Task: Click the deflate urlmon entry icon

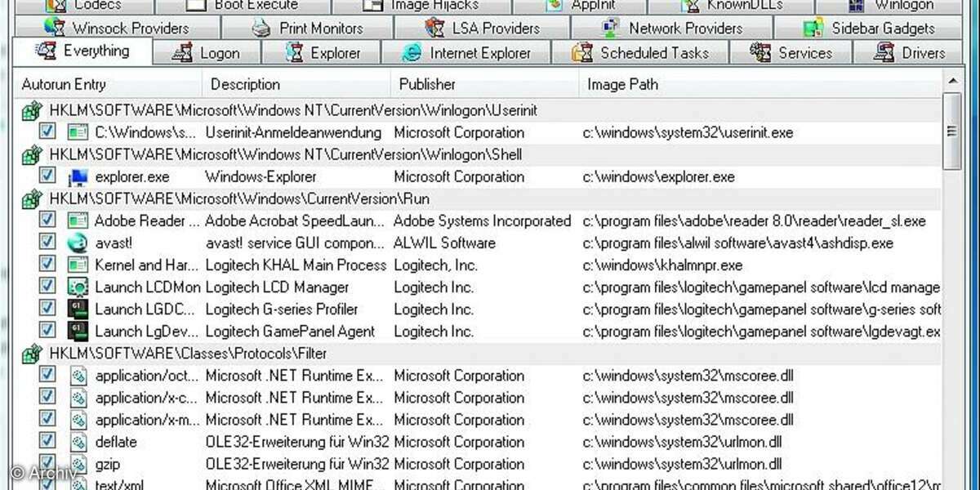Action: click(x=77, y=442)
